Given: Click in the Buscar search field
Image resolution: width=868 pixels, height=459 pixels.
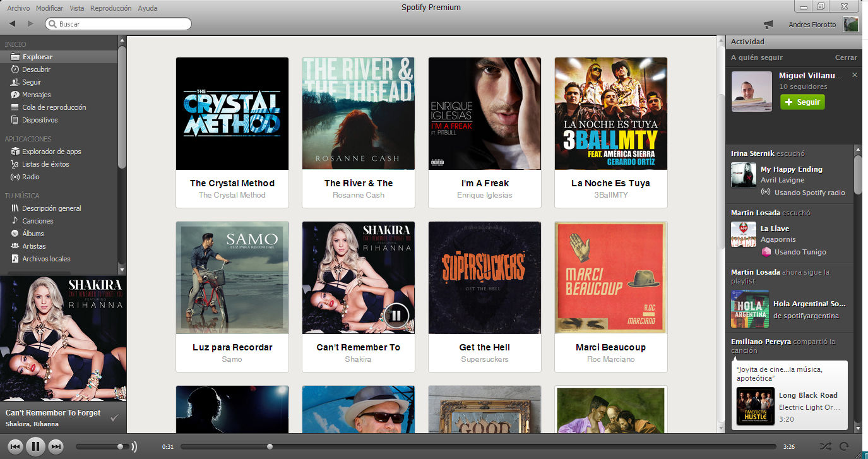Looking at the screenshot, I should 118,24.
